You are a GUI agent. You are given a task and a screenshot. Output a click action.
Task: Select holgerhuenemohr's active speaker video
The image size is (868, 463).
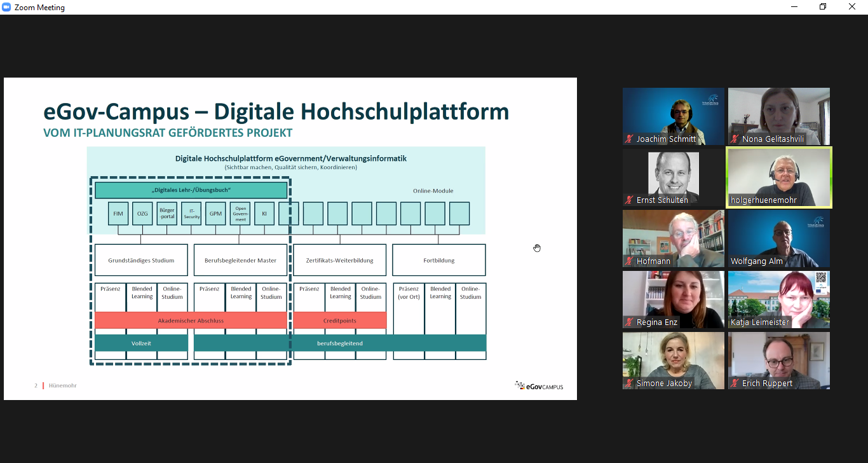[779, 177]
